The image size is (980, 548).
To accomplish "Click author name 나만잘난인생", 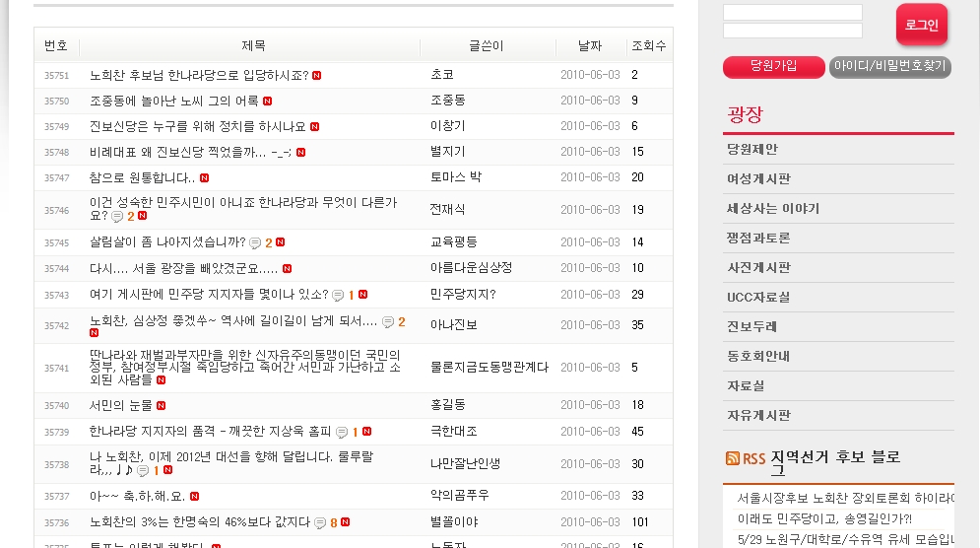I will tap(466, 464).
